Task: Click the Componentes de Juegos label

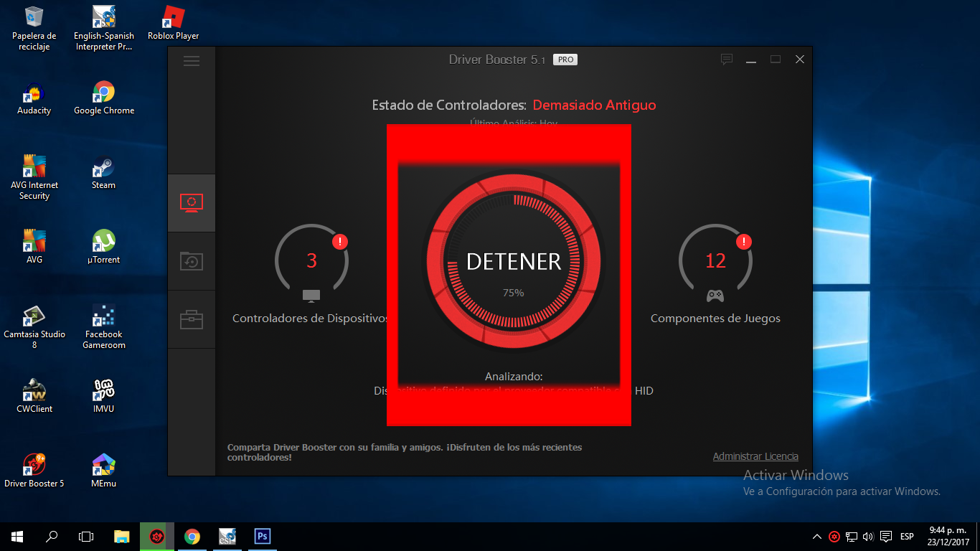Action: pos(715,319)
